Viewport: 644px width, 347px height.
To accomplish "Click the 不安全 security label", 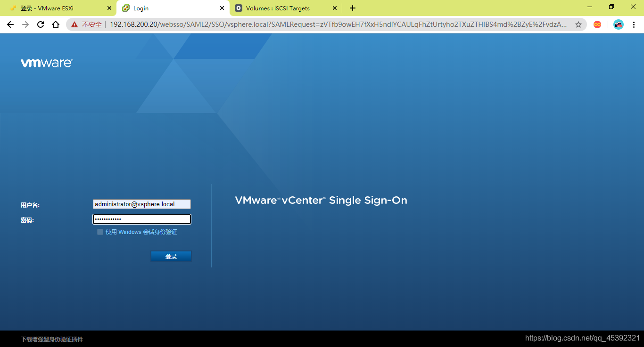I will (92, 24).
